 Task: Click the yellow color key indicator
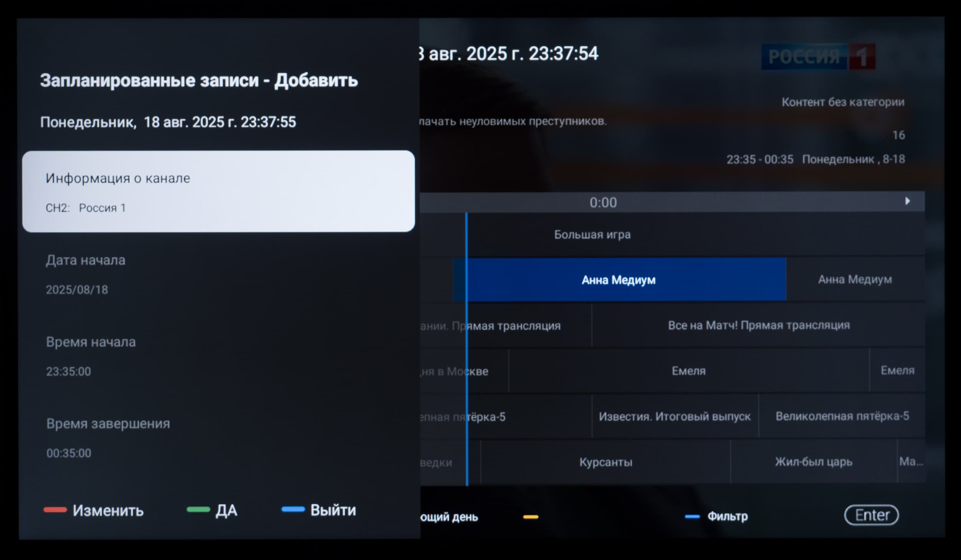[530, 517]
